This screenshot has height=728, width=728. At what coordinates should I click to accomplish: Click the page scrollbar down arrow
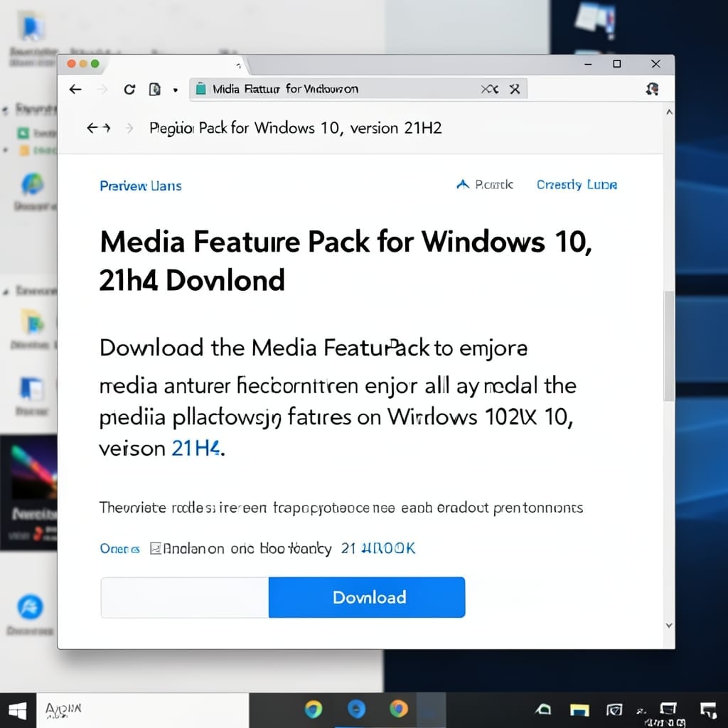pos(669,626)
